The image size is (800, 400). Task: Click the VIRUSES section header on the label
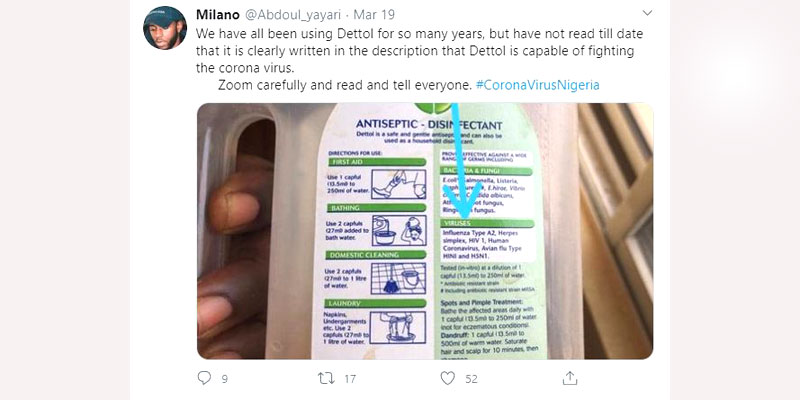(x=462, y=222)
